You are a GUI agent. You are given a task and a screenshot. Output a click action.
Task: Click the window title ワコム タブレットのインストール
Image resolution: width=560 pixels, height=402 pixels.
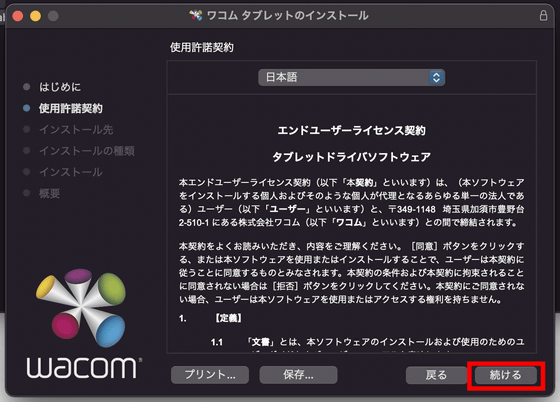[x=288, y=16]
